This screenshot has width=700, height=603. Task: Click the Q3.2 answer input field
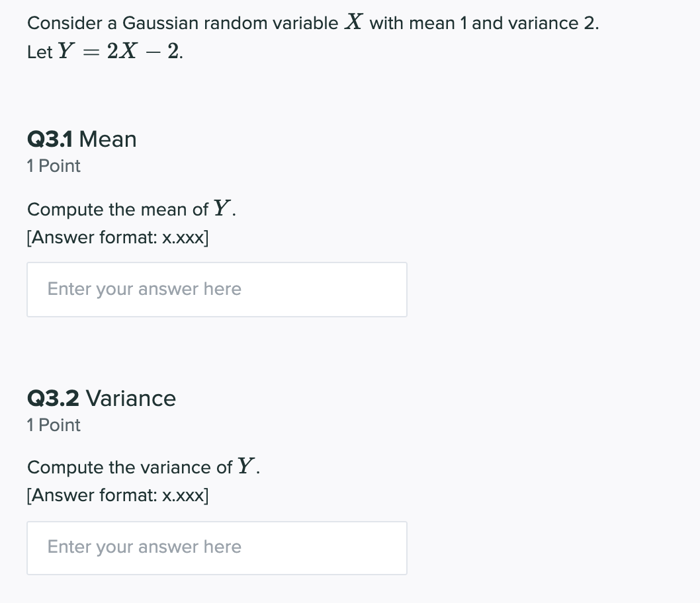click(x=217, y=547)
